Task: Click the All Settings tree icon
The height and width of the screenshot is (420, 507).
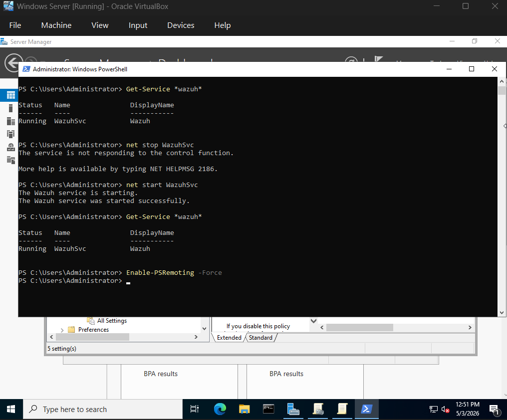Action: tap(90, 320)
